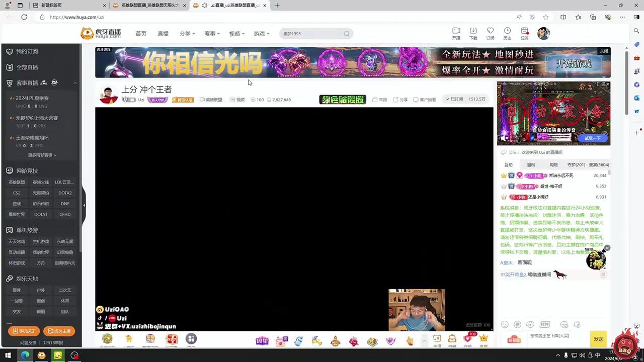Switch to the 守护(201) tab
The height and width of the screenshot is (362, 644).
pyautogui.click(x=576, y=165)
